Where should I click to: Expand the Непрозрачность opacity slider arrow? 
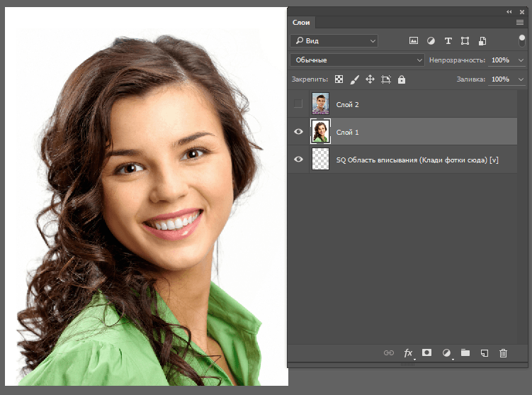(x=521, y=60)
